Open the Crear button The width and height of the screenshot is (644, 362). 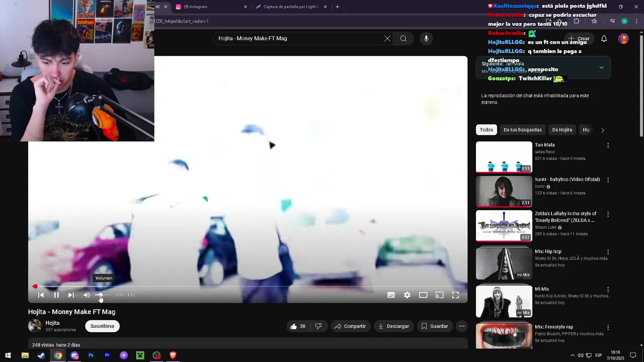tap(579, 39)
